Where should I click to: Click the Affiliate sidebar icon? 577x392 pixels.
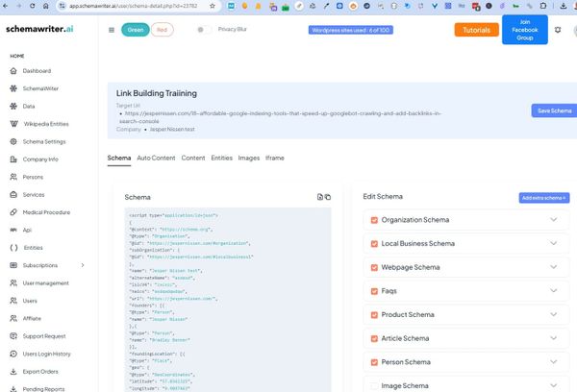(13, 318)
